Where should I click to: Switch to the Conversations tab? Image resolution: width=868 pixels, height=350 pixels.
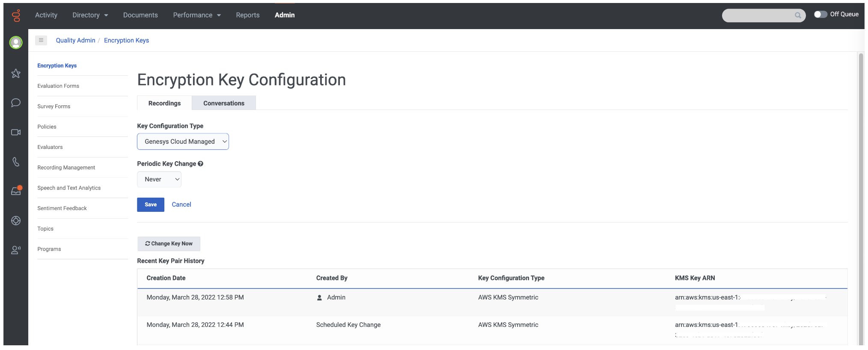[224, 103]
